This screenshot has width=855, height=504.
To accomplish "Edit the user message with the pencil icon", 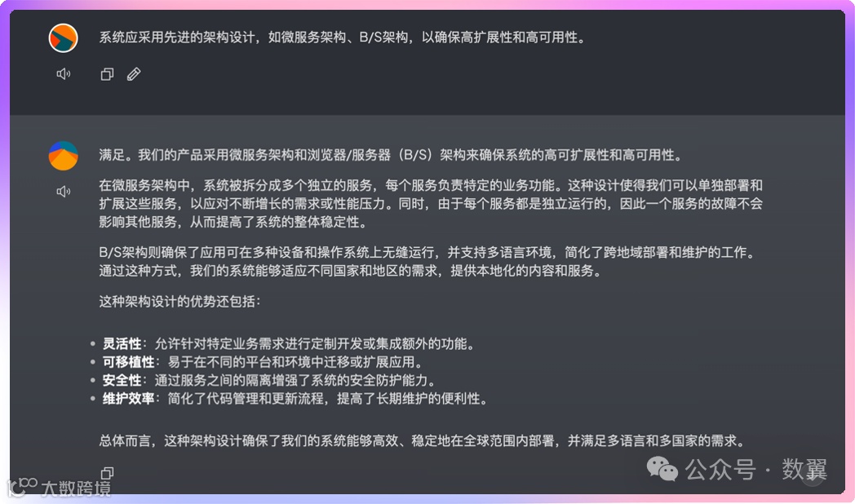I will tap(134, 74).
